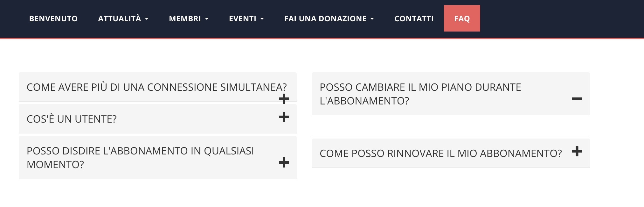Click the dropdown caret next to ATTUALITÀ
Viewport: 644px width, 207px height.
tap(147, 19)
